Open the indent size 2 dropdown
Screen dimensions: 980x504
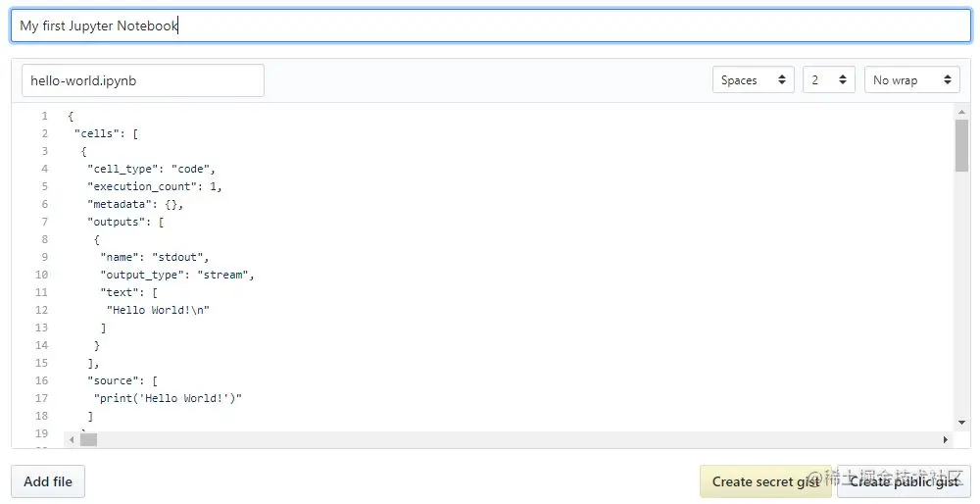click(829, 80)
